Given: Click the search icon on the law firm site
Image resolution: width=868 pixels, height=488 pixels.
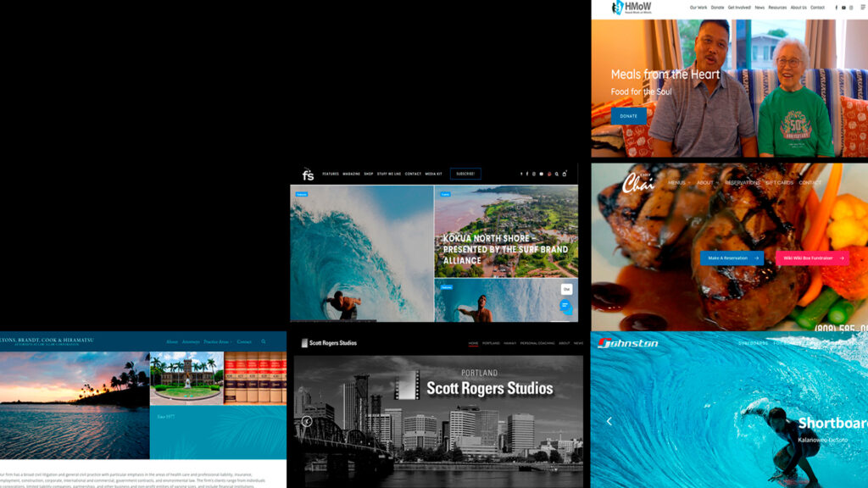Looking at the screenshot, I should coord(264,341).
